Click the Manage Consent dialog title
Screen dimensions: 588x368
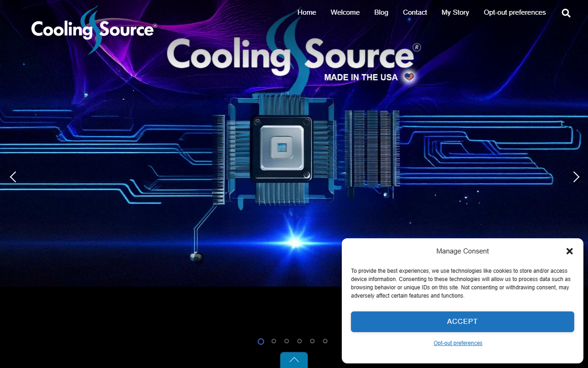pyautogui.click(x=463, y=251)
